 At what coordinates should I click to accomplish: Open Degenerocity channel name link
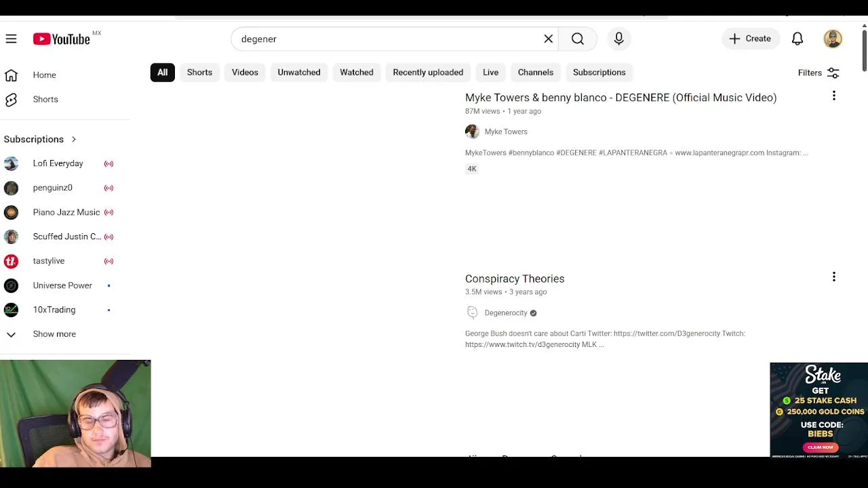[506, 313]
